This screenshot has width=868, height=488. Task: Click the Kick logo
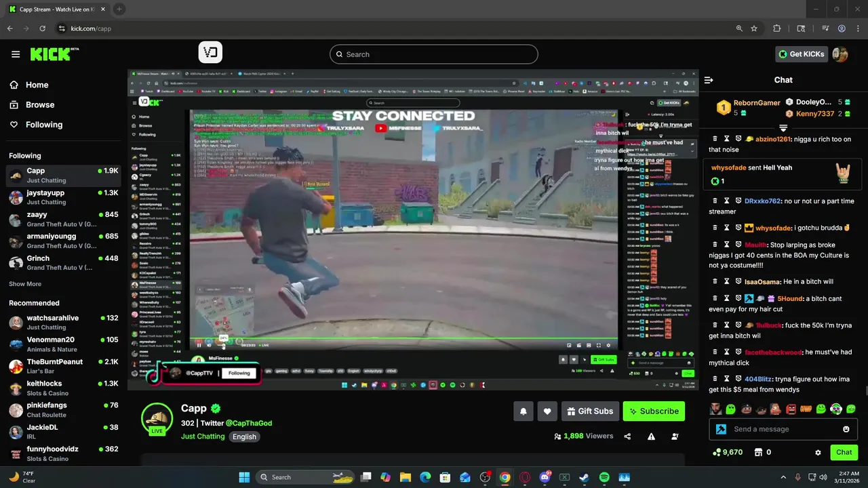point(54,54)
